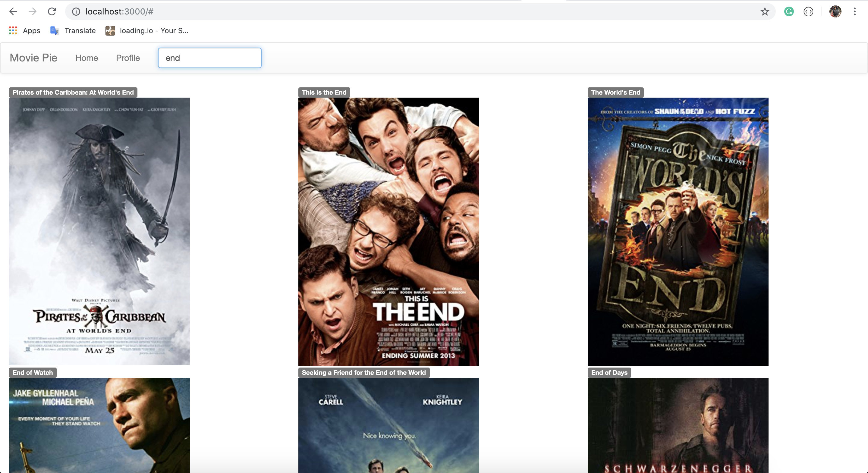Click the browser back arrow
Image resolution: width=868 pixels, height=473 pixels.
tap(13, 11)
